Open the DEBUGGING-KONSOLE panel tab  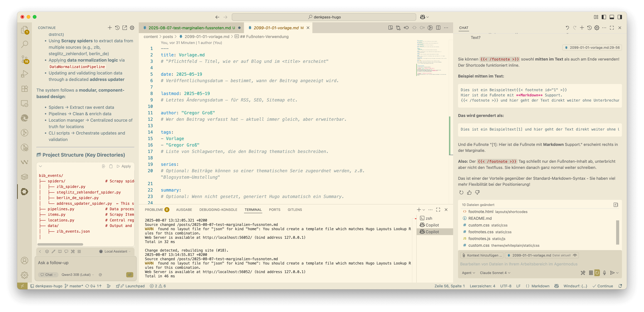click(218, 209)
